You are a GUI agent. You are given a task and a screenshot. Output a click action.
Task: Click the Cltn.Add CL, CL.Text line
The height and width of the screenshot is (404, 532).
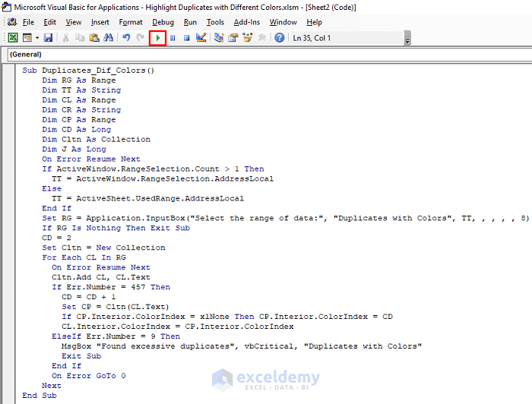[101, 277]
